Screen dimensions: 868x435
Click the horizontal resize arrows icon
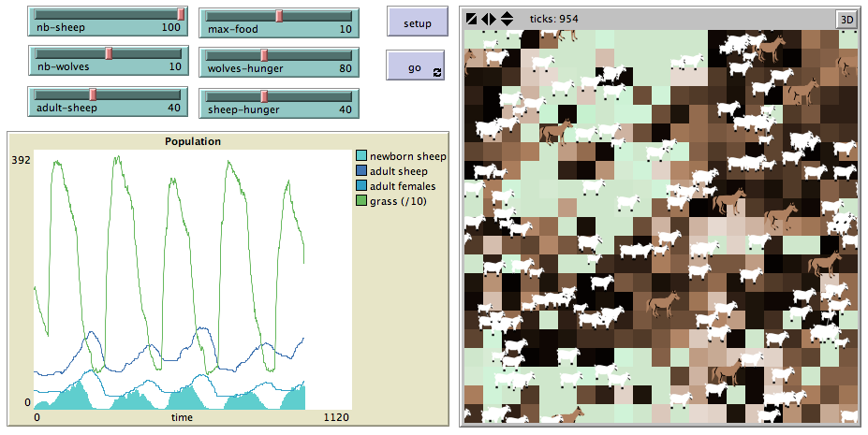(x=489, y=20)
